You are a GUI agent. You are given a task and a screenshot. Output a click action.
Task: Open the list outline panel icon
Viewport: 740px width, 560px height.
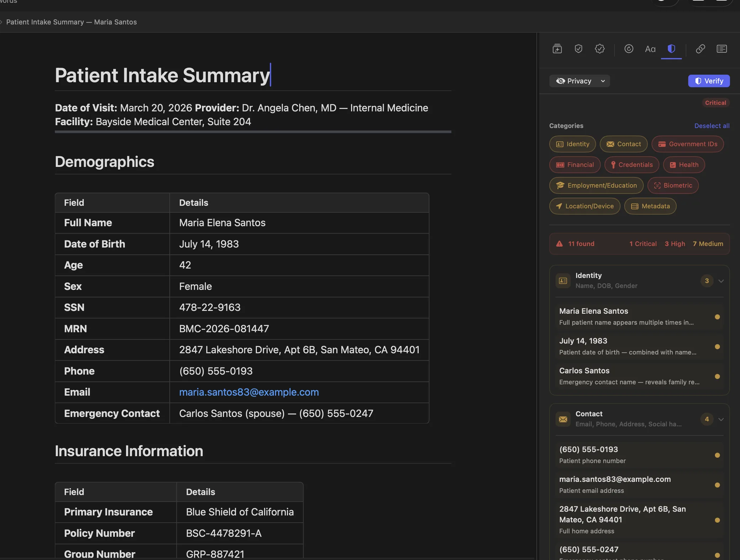721,49
